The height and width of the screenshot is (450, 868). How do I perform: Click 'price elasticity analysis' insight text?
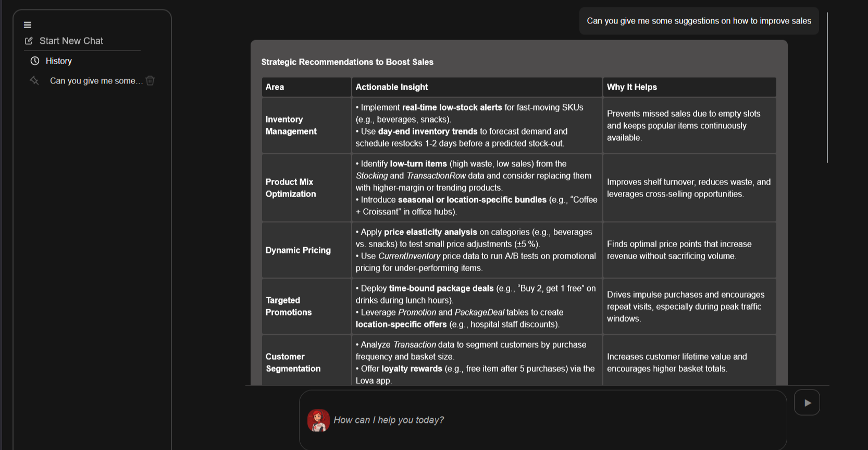(x=430, y=232)
